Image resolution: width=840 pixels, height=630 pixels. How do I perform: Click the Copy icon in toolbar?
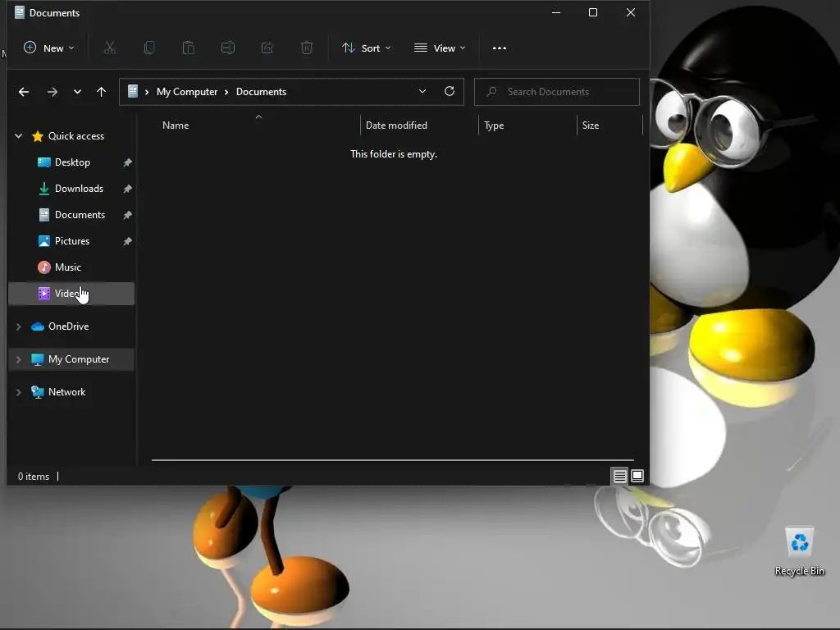point(149,48)
